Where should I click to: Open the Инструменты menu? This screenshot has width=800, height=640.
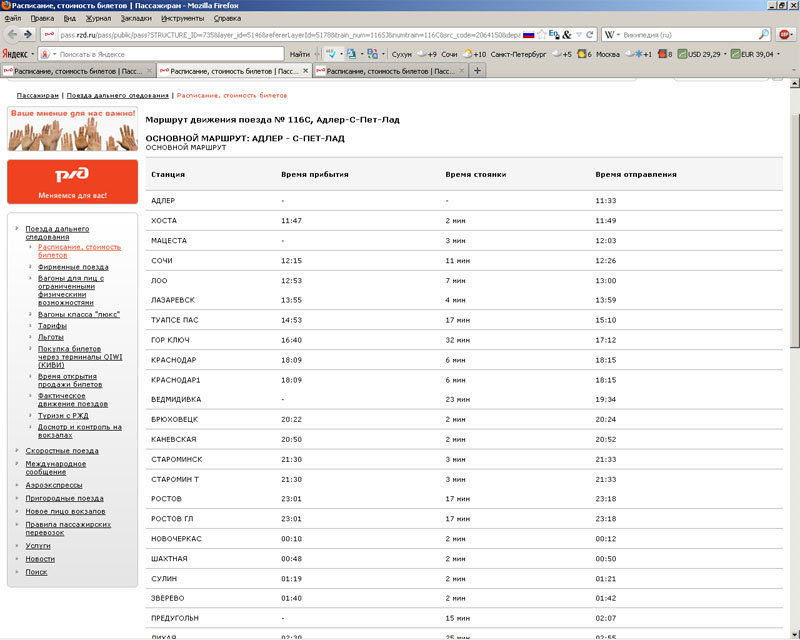point(182,18)
